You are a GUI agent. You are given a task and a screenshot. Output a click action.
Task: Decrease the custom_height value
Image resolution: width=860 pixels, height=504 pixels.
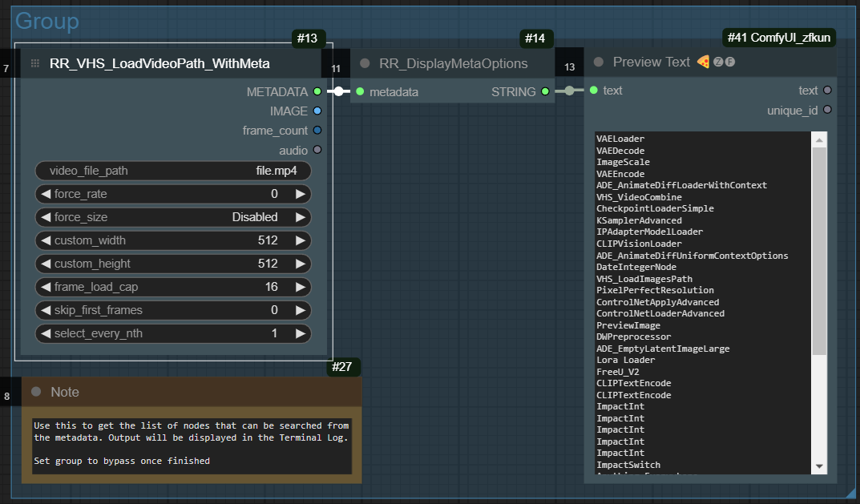pyautogui.click(x=46, y=264)
